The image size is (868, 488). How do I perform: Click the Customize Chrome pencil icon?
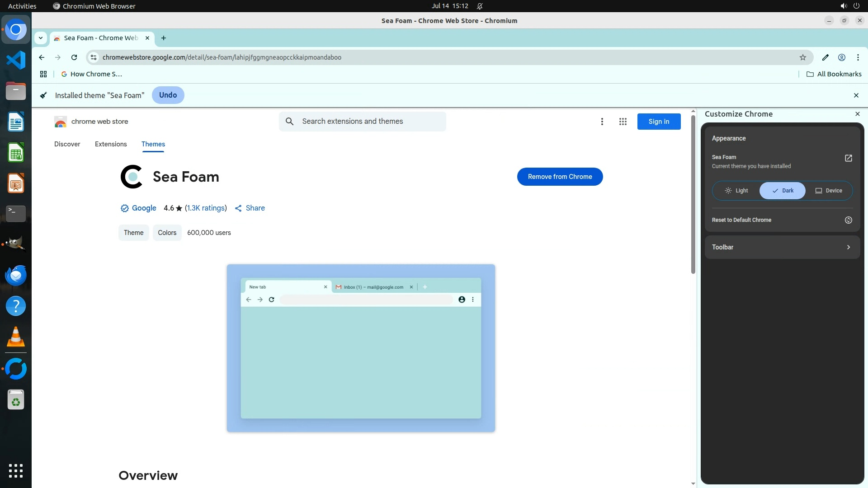pos(825,57)
